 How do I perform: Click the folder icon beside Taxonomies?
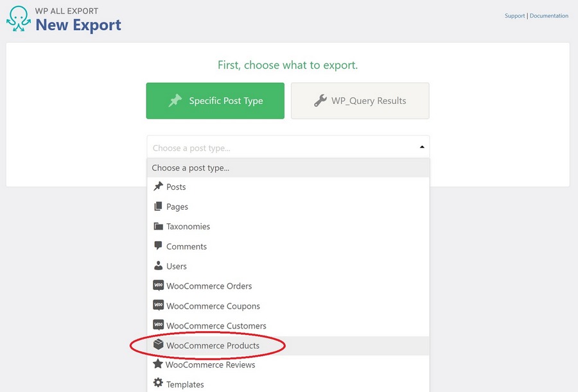tap(158, 226)
